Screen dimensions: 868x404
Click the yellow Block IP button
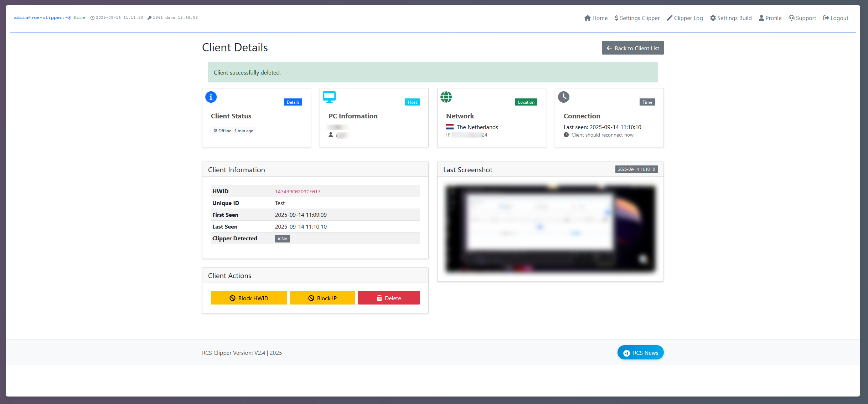coord(322,298)
